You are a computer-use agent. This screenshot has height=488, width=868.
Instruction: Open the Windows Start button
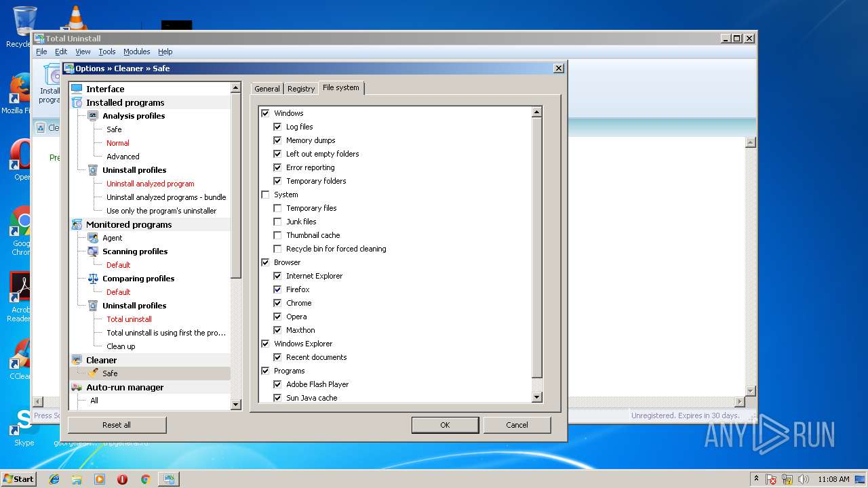19,479
